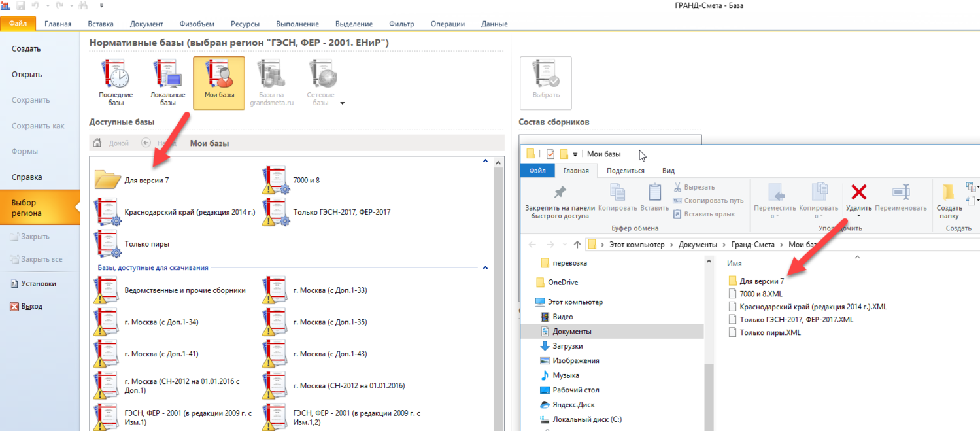This screenshot has width=980, height=431.
Task: Click the Удалить red X icon in Explorer
Action: 858,192
